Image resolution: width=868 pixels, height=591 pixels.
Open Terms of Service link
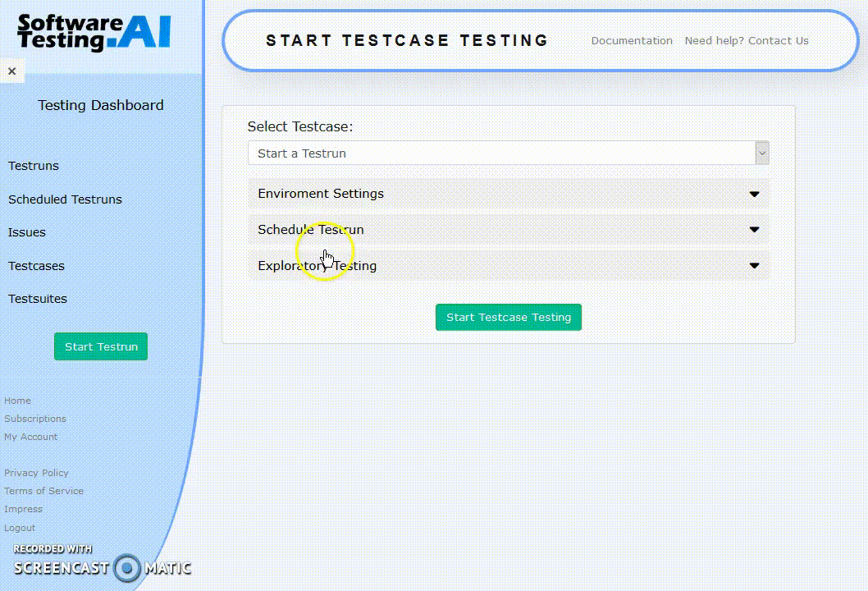[x=43, y=491]
